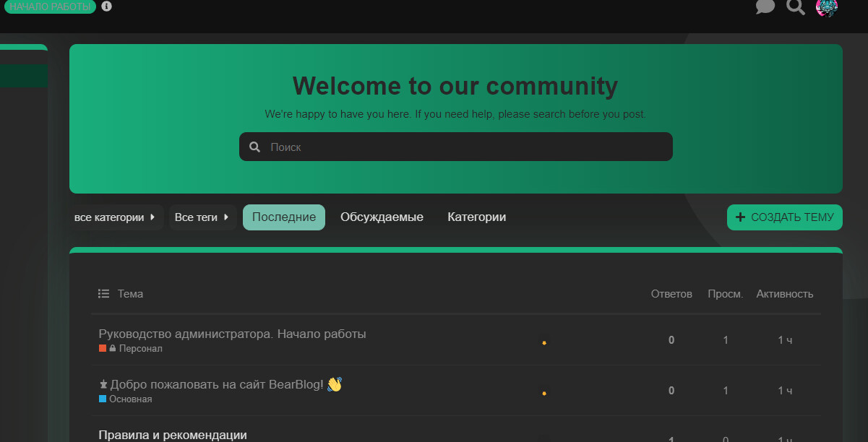Switch to the Последние tab
Image resolution: width=868 pixels, height=442 pixels.
click(283, 217)
